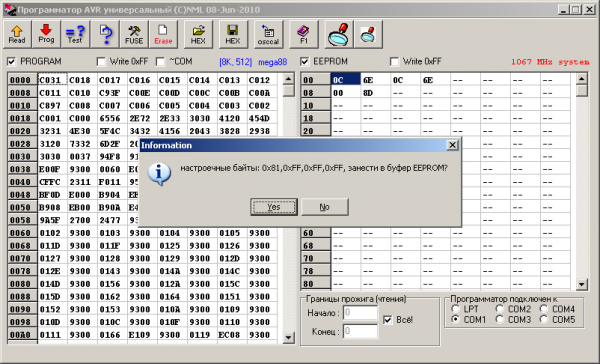
Task: Run the Test toolbar button
Action: click(75, 34)
